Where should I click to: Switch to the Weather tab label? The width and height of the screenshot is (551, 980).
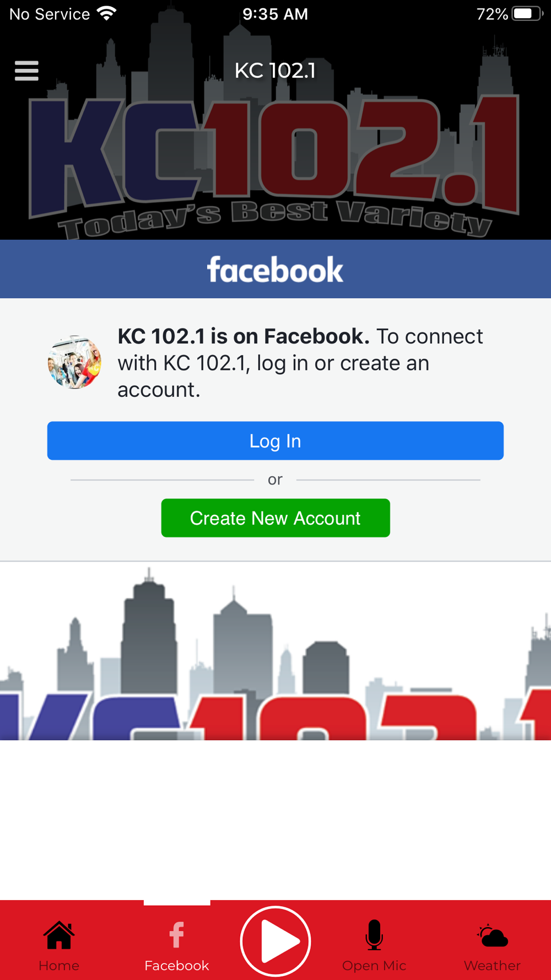point(493,966)
